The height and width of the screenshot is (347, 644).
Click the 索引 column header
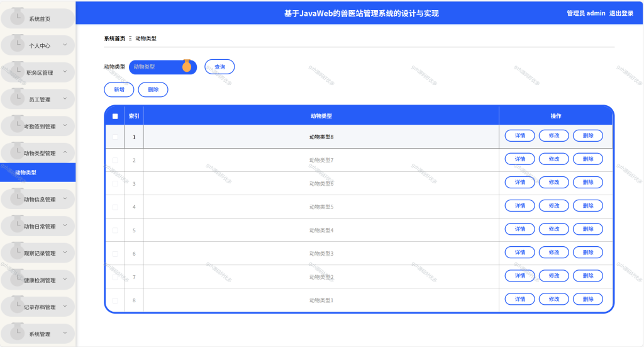point(134,117)
